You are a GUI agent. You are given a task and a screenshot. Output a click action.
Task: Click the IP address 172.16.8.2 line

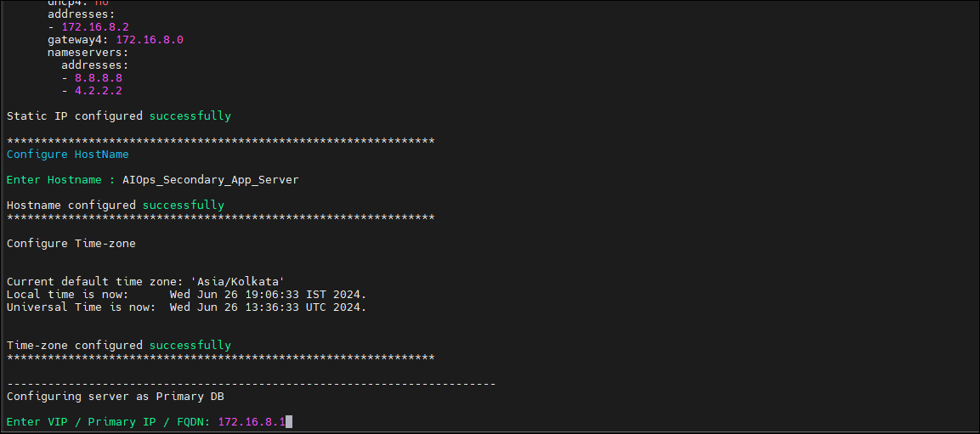coord(88,27)
